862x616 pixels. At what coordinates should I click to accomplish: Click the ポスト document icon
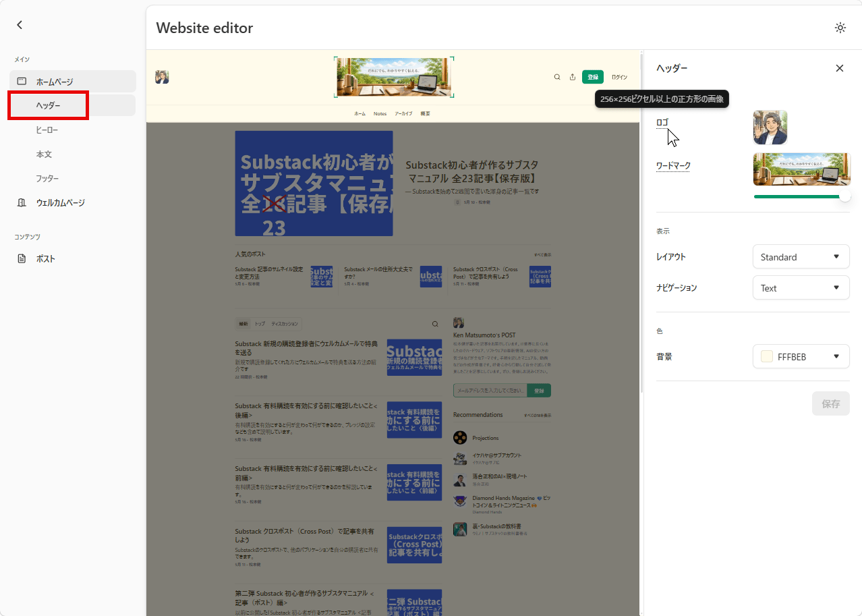(22, 258)
